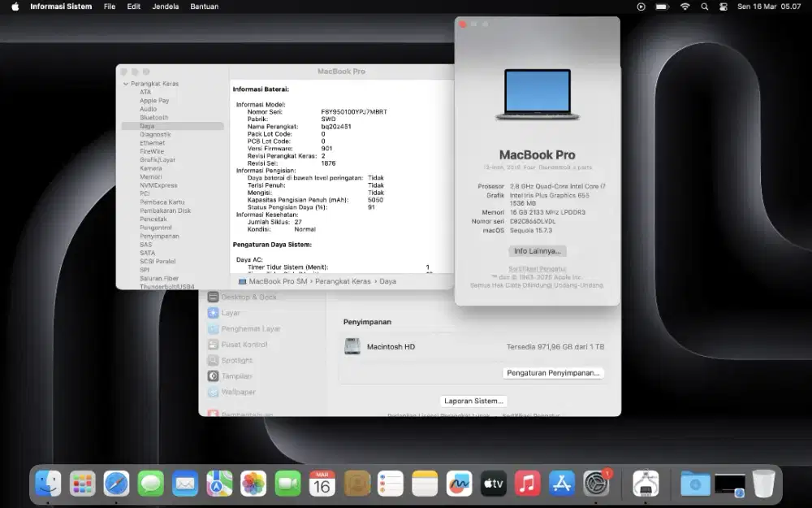Open the Jendela menu
This screenshot has height=508, width=812.
point(165,7)
